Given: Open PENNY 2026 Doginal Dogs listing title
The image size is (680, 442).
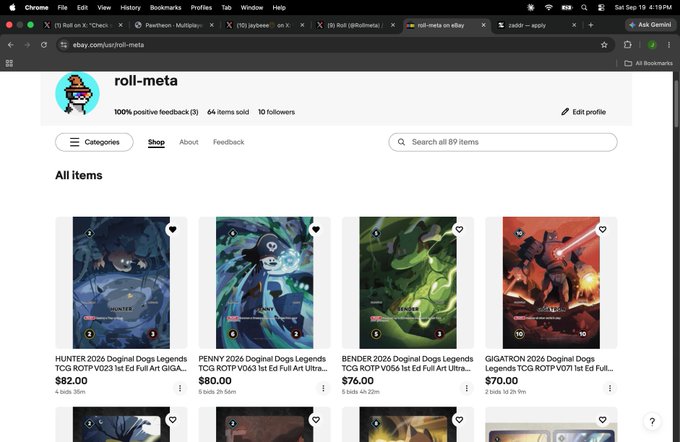Looking at the screenshot, I should [x=263, y=363].
